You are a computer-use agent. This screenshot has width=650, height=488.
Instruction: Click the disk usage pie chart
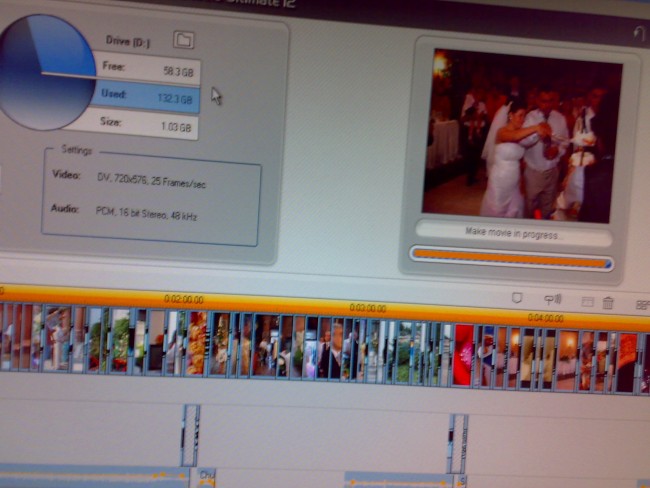46,71
